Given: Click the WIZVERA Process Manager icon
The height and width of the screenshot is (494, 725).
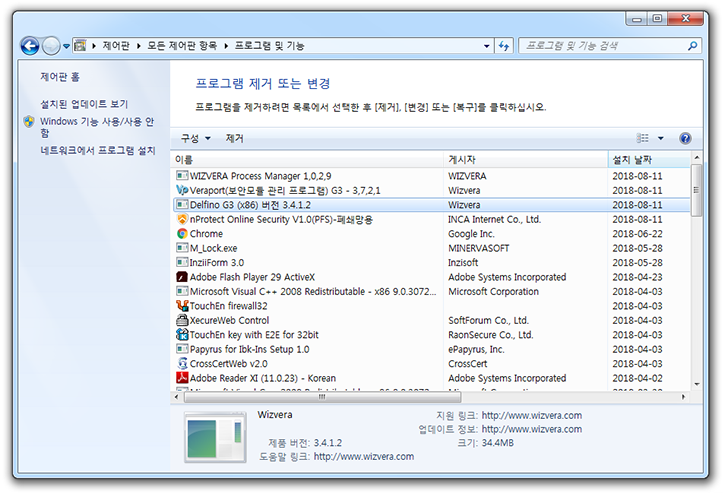Looking at the screenshot, I should (x=182, y=176).
